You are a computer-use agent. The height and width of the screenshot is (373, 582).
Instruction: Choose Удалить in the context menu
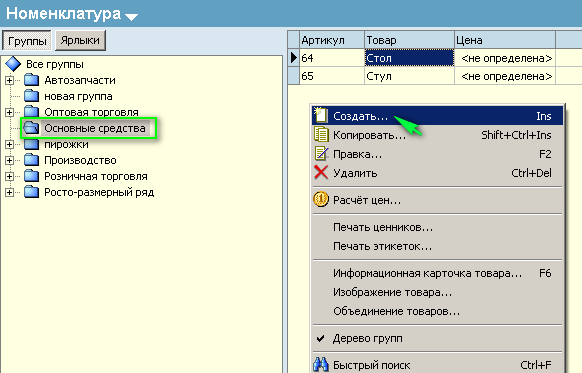(x=437, y=173)
